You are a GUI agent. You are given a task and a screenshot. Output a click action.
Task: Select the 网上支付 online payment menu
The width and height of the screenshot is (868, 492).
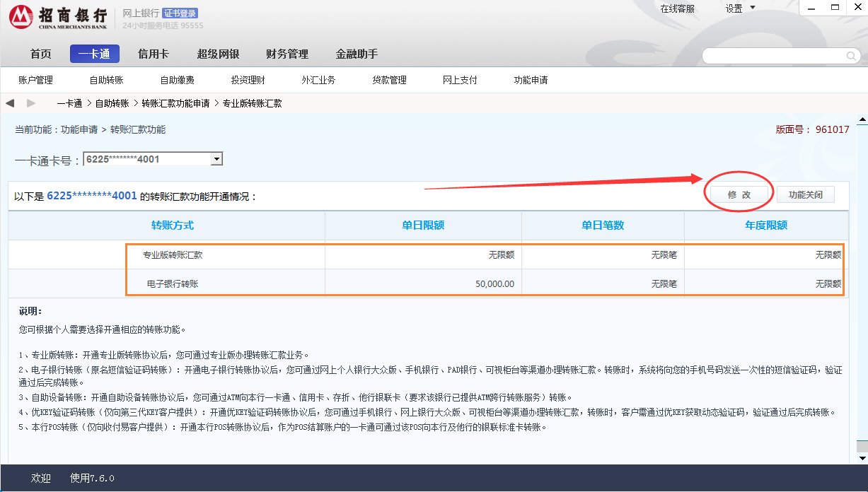pyautogui.click(x=459, y=80)
